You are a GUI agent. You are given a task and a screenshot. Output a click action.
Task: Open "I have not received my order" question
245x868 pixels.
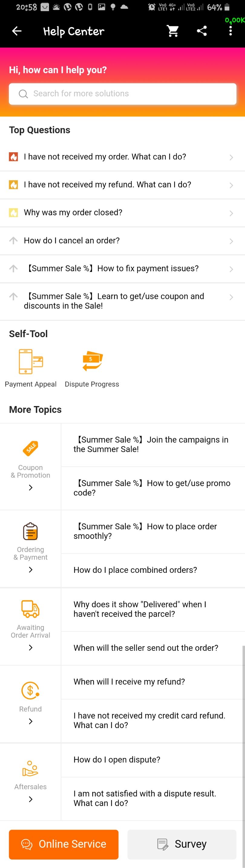point(122,157)
